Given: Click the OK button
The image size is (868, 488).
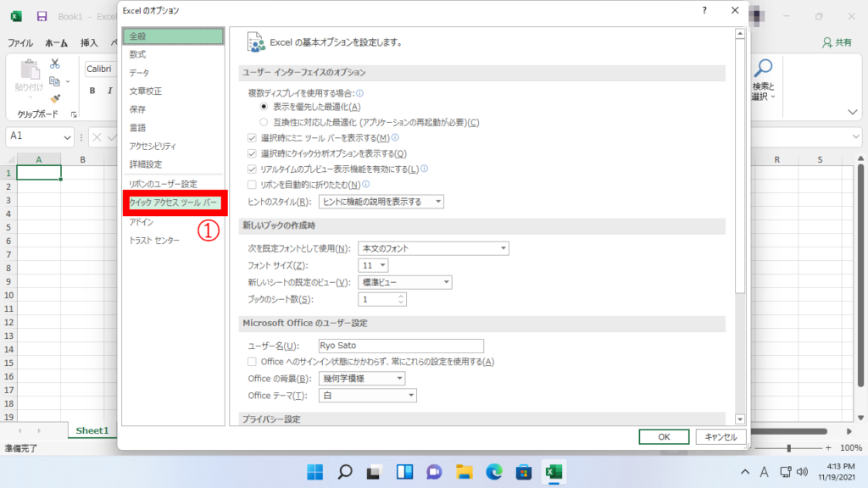Looking at the screenshot, I should pos(664,436).
